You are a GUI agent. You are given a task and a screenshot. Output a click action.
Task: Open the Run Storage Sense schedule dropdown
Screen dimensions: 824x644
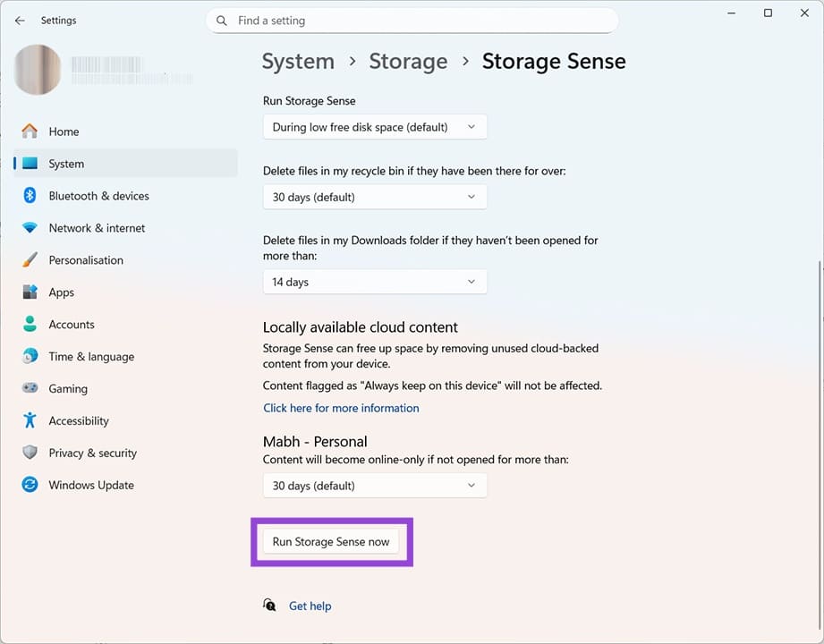[x=374, y=126]
